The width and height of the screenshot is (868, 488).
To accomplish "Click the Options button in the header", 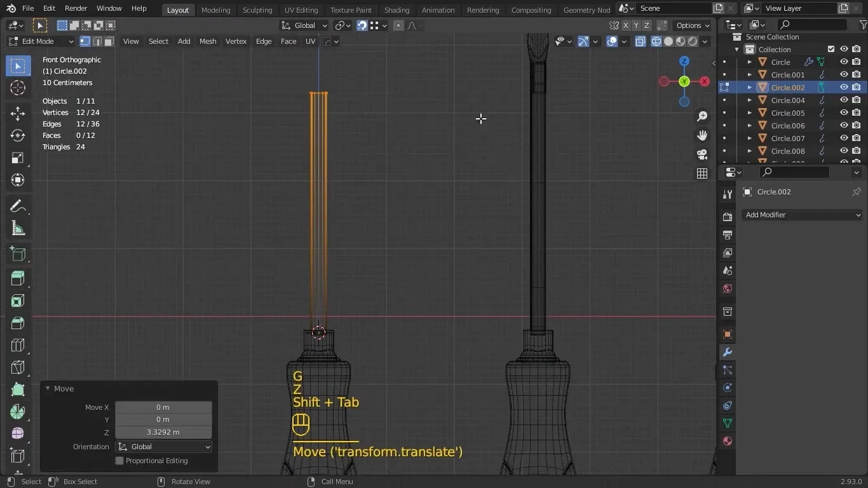I will (691, 25).
